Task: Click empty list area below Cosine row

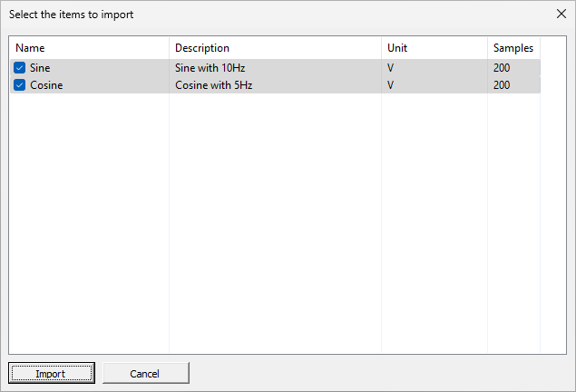Action: [272, 218]
